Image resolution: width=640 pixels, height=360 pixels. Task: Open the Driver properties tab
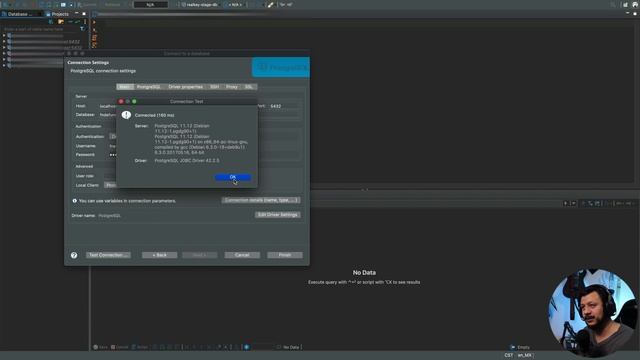pyautogui.click(x=186, y=87)
